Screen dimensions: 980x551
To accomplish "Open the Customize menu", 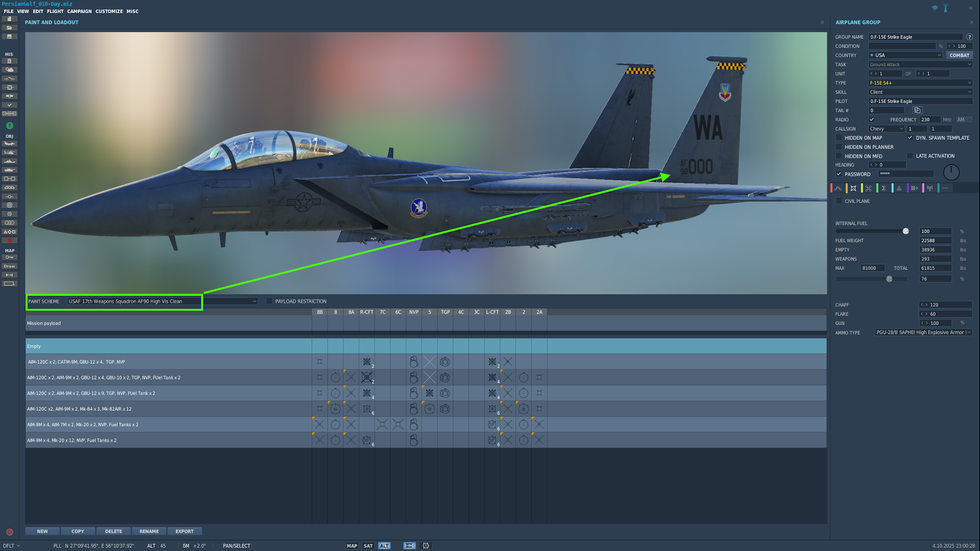I will 109,11.
